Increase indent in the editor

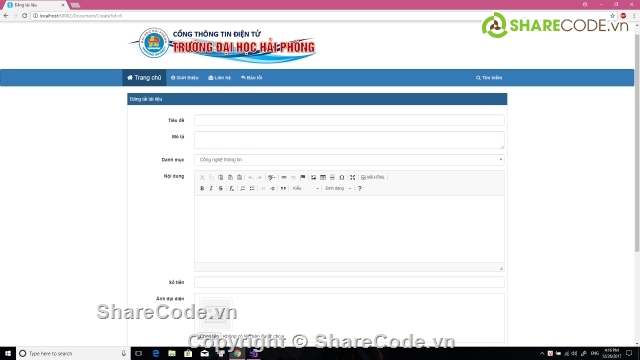pos(273,188)
